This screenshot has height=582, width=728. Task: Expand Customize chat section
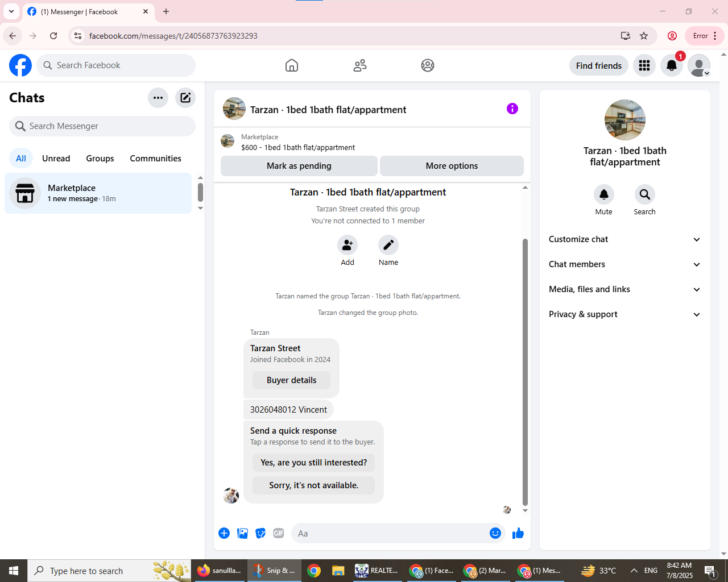625,239
